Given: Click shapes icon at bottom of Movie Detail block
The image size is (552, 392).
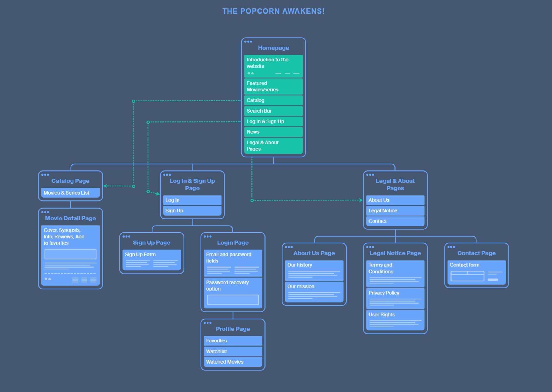Looking at the screenshot, I should [x=48, y=279].
